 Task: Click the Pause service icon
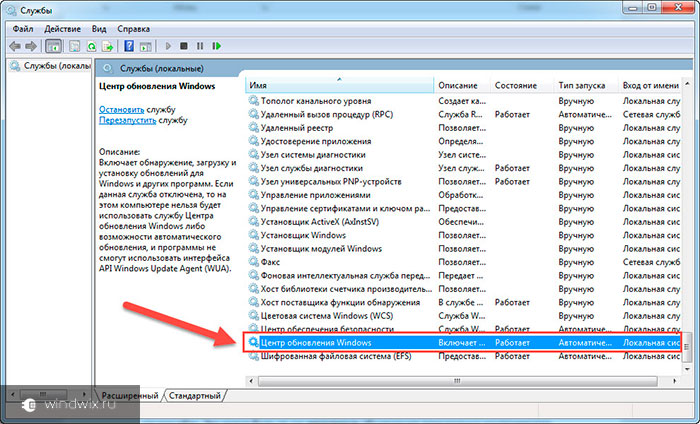point(200,46)
